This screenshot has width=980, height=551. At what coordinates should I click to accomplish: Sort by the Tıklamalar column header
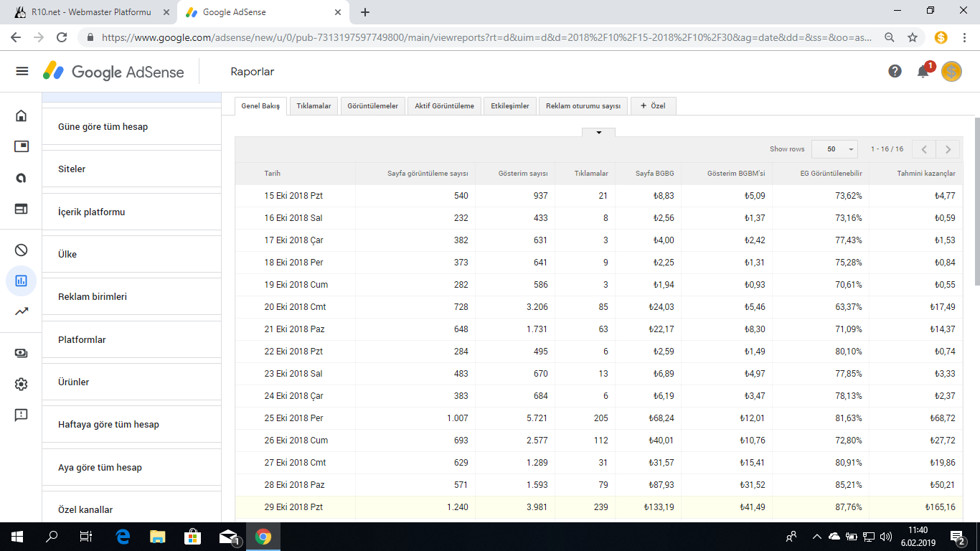click(x=591, y=174)
